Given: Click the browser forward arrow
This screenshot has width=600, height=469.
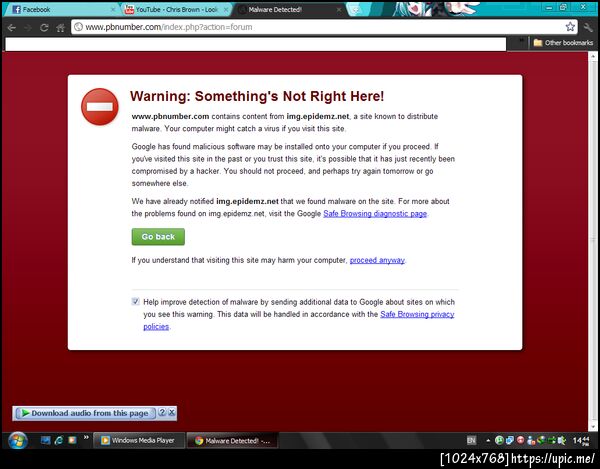Looking at the screenshot, I should click(28, 28).
